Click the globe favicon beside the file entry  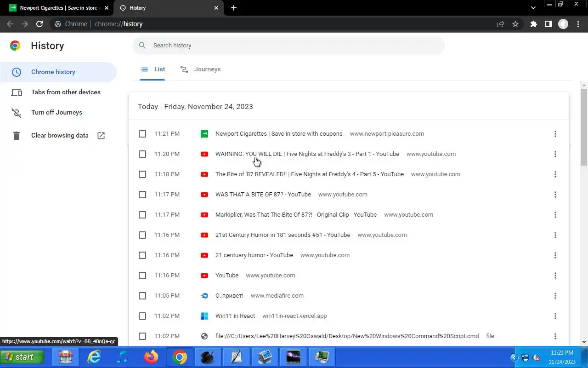pos(204,336)
